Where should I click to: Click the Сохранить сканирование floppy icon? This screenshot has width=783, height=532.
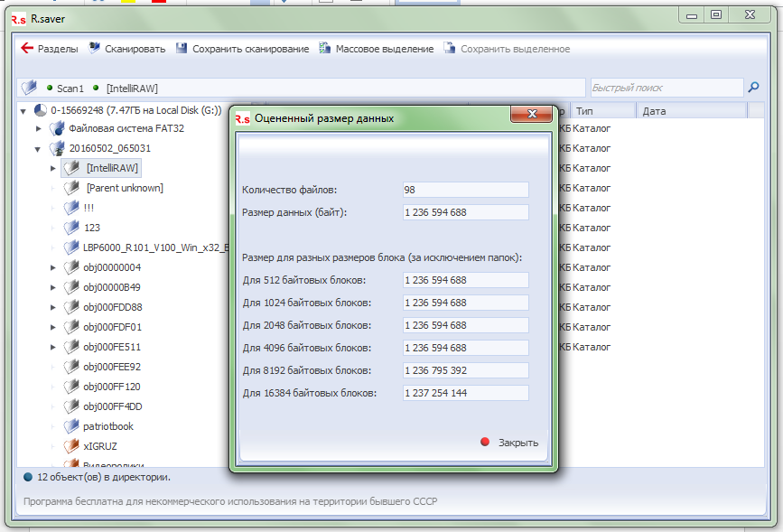click(x=182, y=49)
